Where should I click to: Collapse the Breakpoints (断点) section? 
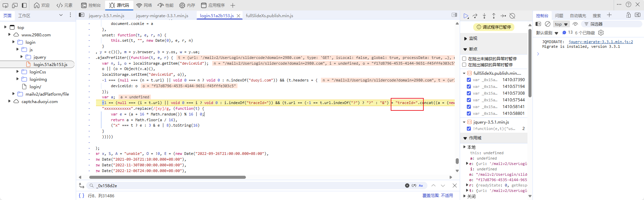point(465,49)
